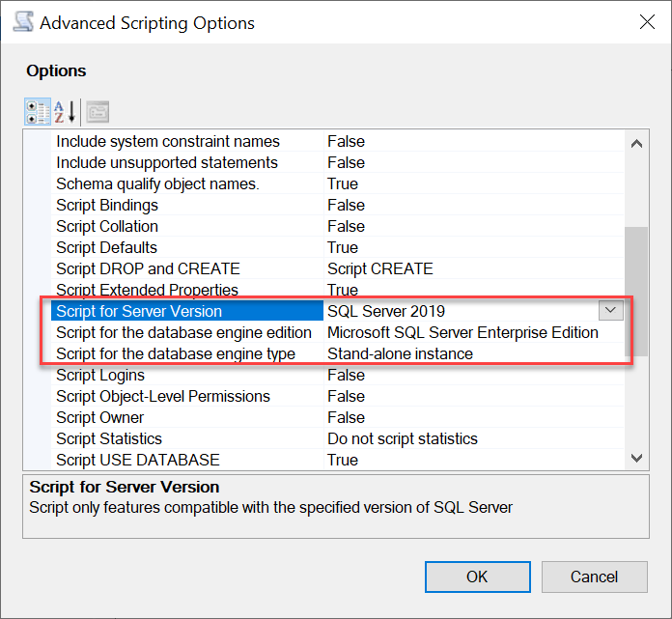Click False value for Include unsupported statements

click(x=346, y=162)
